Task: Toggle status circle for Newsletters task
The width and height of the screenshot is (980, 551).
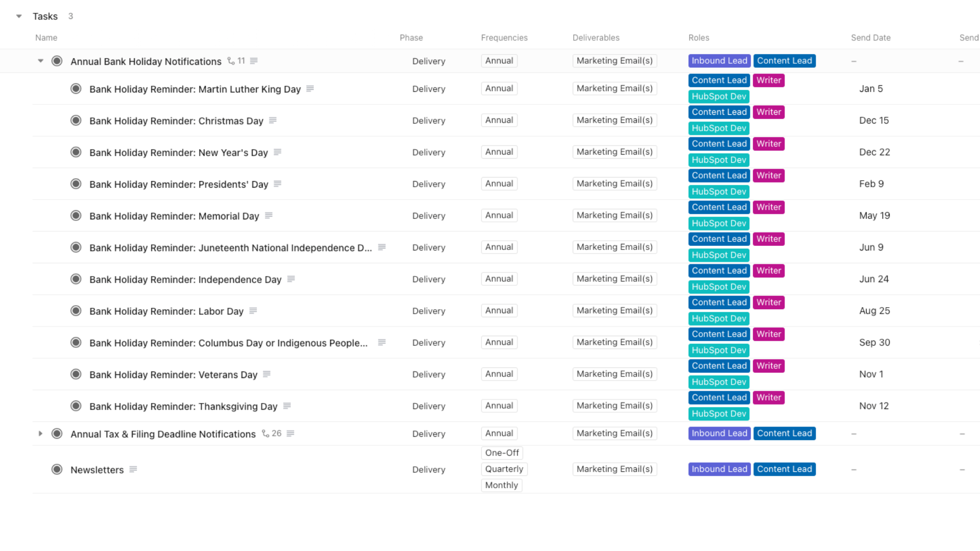Action: pyautogui.click(x=57, y=469)
